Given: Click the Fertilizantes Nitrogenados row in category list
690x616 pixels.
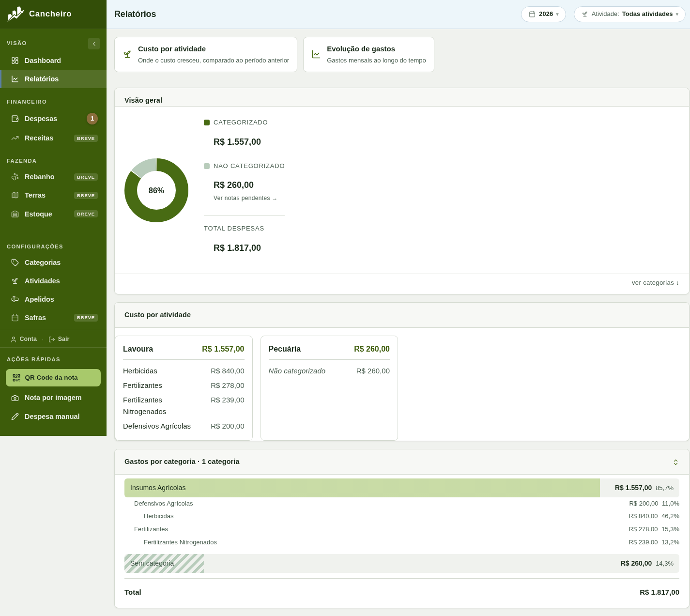Looking at the screenshot, I should coord(402,542).
